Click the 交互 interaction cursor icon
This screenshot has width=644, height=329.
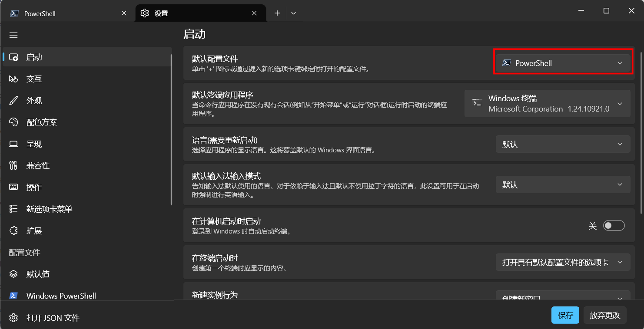[13, 79]
